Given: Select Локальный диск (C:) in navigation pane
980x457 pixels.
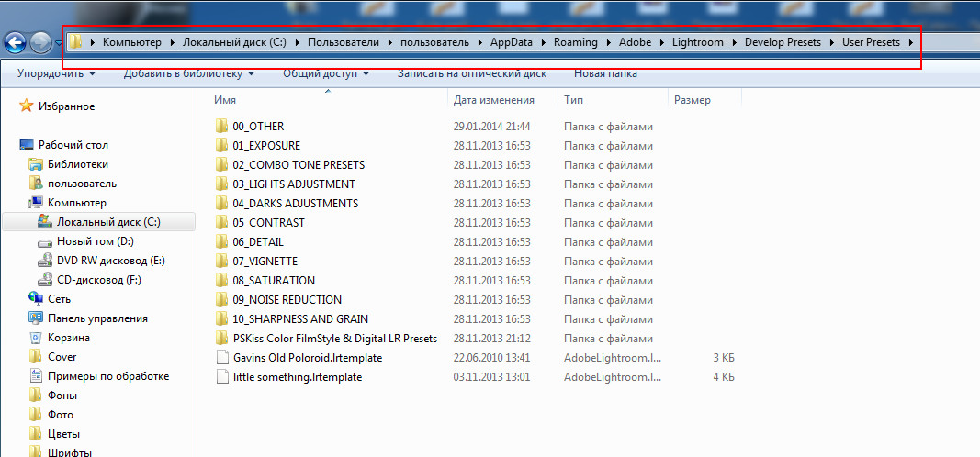Looking at the screenshot, I should pyautogui.click(x=99, y=222).
